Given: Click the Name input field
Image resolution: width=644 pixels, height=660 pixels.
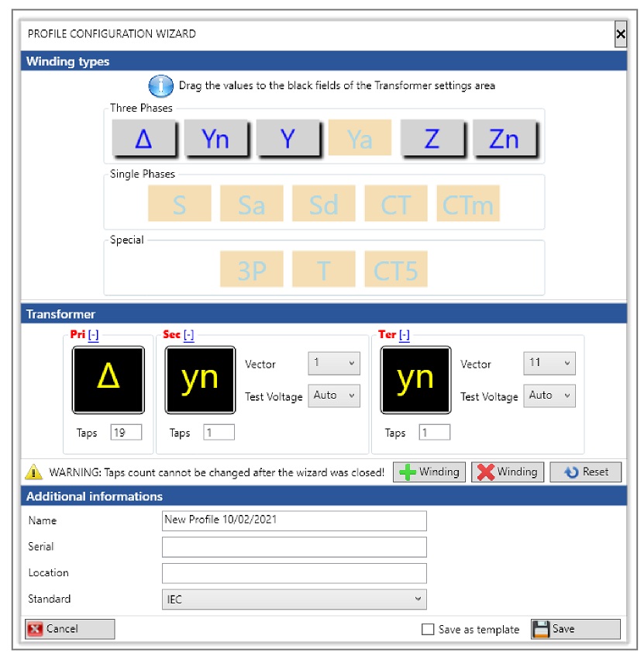Looking at the screenshot, I should [294, 520].
